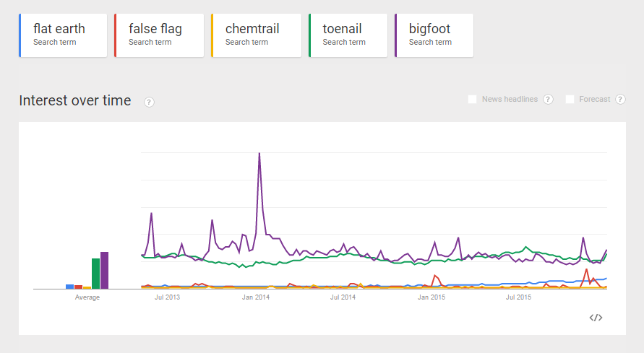Click the embed code icon below chart
The height and width of the screenshot is (353, 644).
(x=596, y=318)
